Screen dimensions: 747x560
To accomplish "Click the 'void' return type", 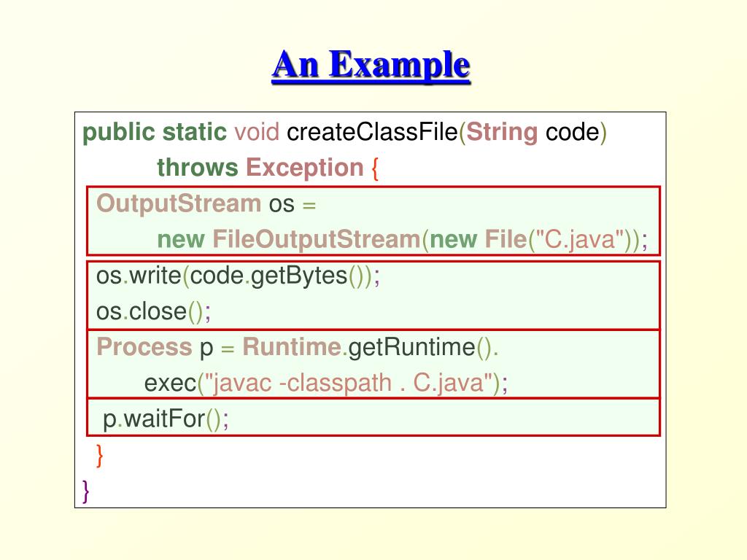I will (256, 132).
